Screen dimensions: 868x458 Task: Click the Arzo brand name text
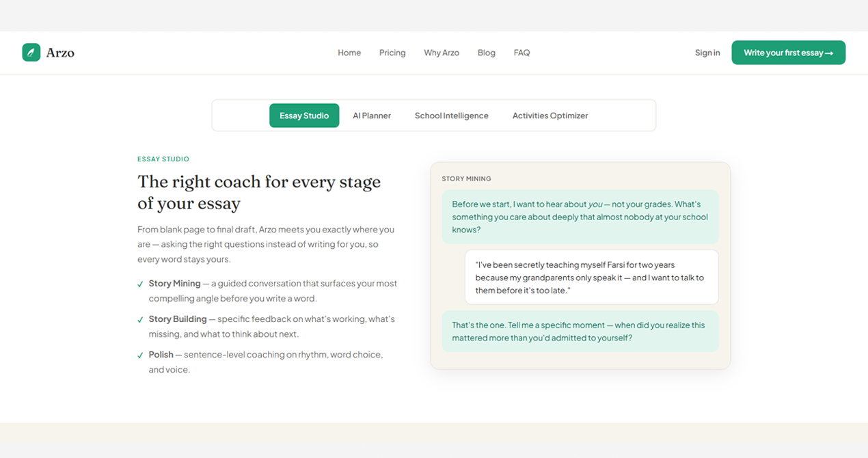60,53
